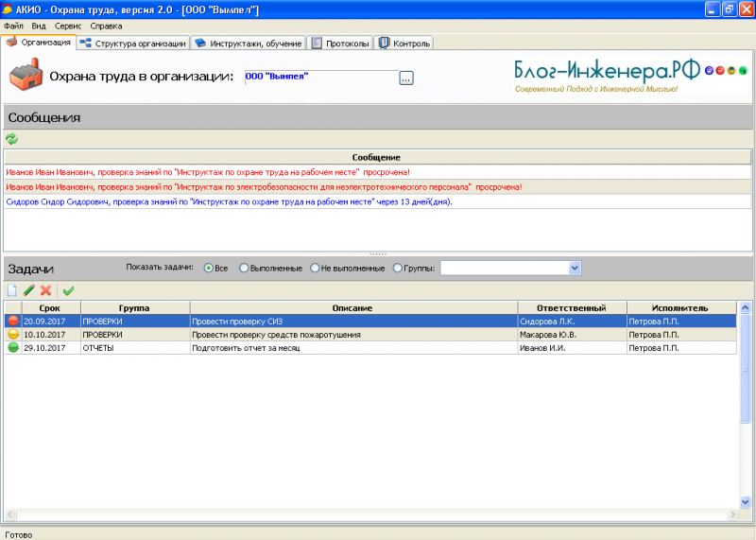This screenshot has width=756, height=540.
Task: Click yellow status indicator of 10.10.2017 task
Action: [13, 334]
